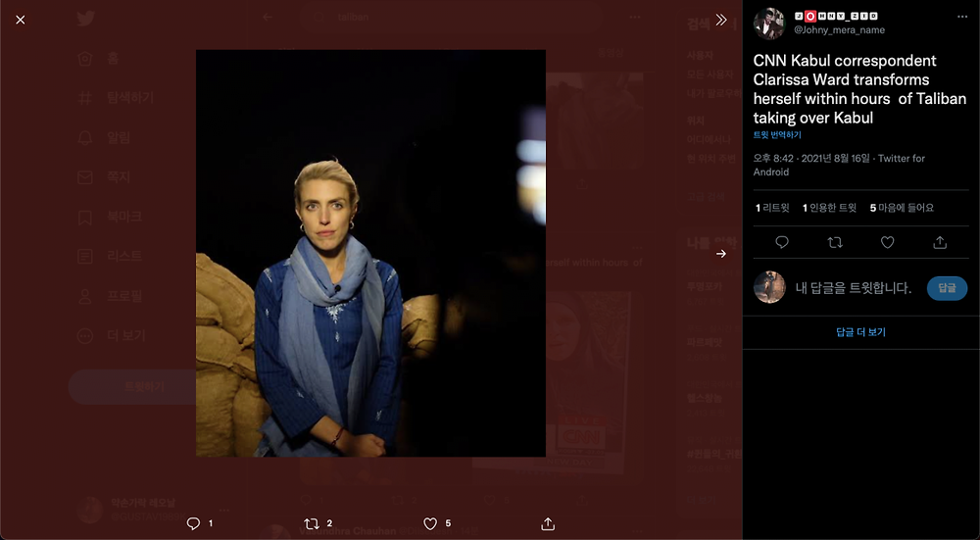Retweet using icon below the photo
Image resolution: width=980 pixels, height=540 pixels.
click(x=312, y=523)
